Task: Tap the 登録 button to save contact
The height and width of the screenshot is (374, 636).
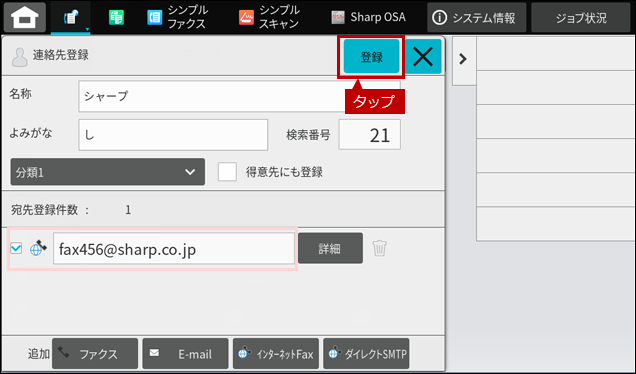Action: click(x=371, y=57)
